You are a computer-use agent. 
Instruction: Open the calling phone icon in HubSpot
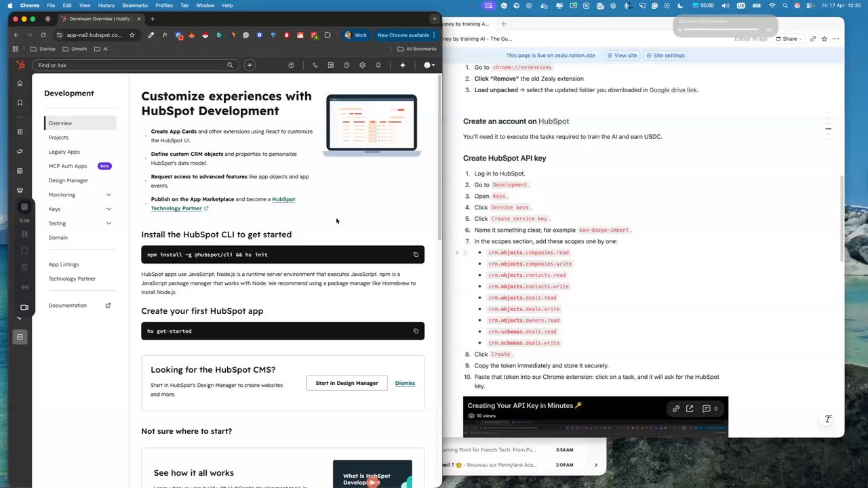315,65
